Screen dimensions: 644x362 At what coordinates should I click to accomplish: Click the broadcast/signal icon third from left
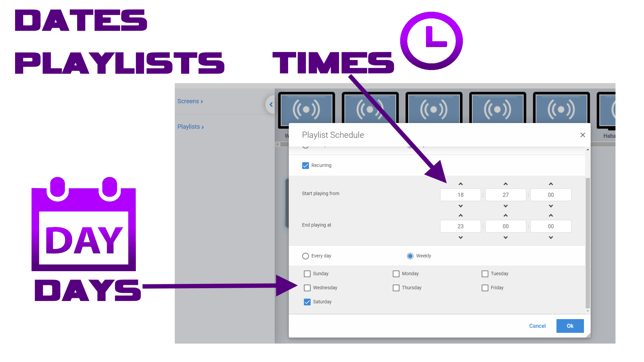tap(434, 110)
